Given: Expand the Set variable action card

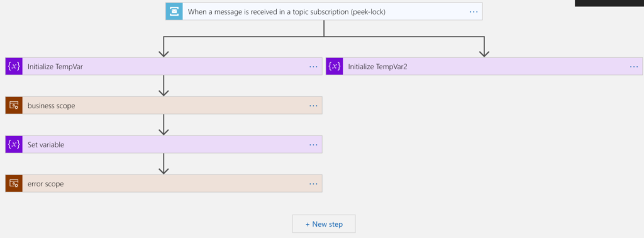Looking at the screenshot, I should coord(164,145).
